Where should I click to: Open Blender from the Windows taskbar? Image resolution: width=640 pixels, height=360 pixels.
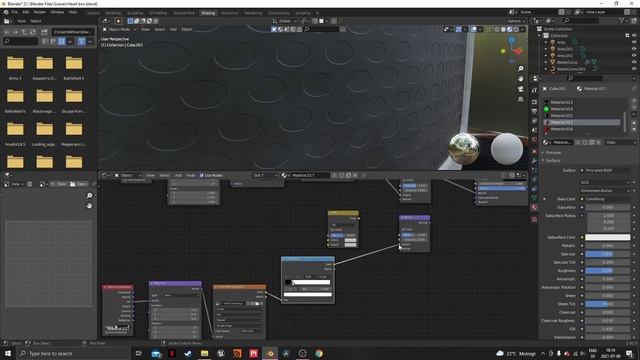point(270,353)
